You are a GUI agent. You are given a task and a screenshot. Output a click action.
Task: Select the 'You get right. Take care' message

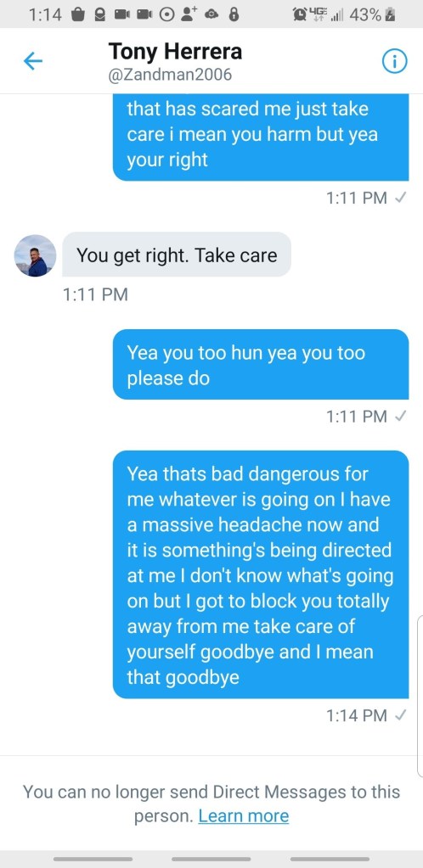pos(177,255)
